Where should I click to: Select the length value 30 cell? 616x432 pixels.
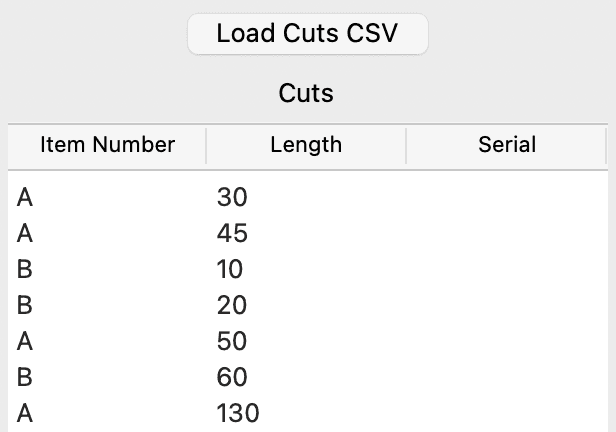pyautogui.click(x=232, y=198)
